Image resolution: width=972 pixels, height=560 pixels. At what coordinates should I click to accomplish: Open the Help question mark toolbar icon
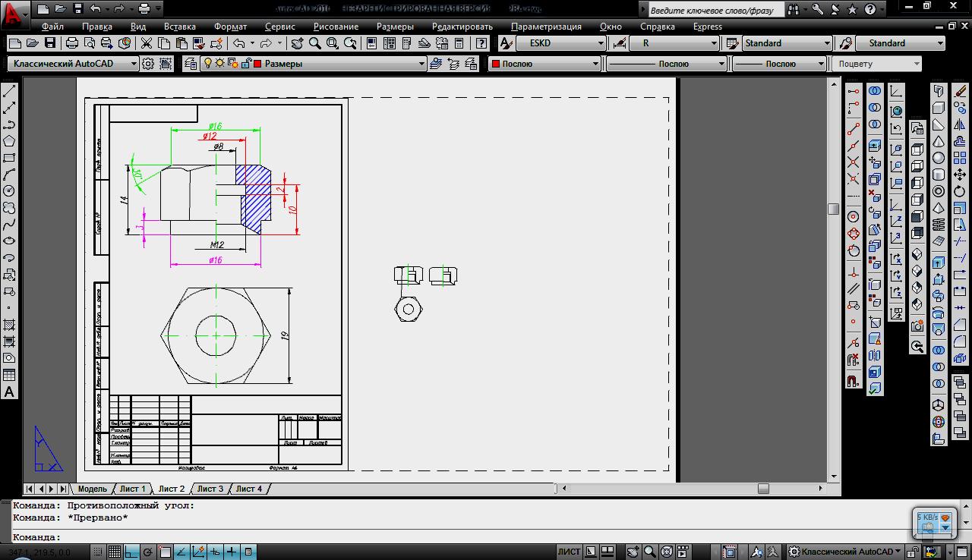click(481, 43)
